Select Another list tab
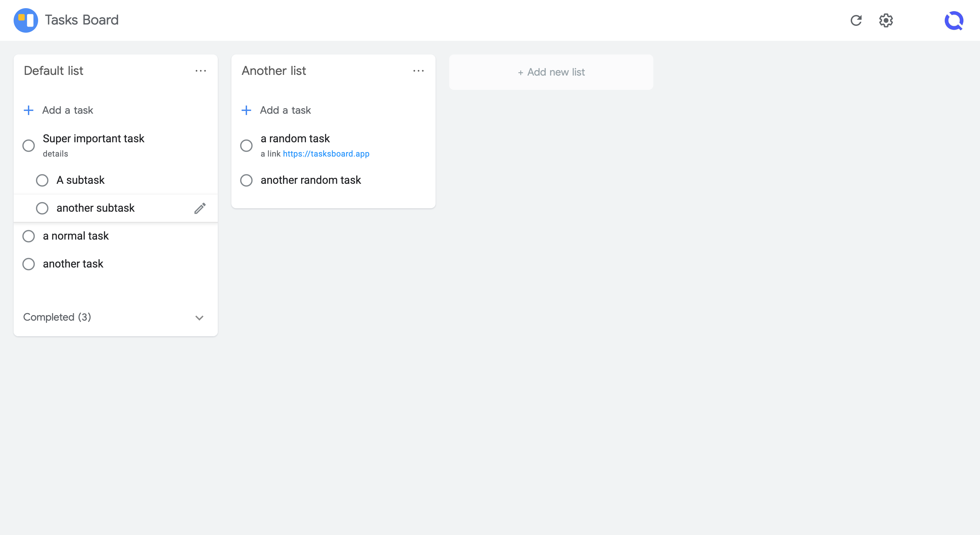 (273, 71)
